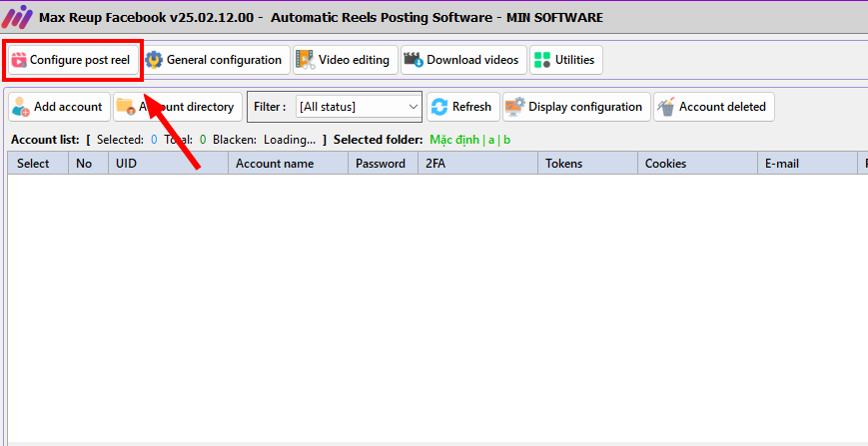This screenshot has height=446, width=868.
Task: Click Cookies column header
Action: tap(697, 163)
